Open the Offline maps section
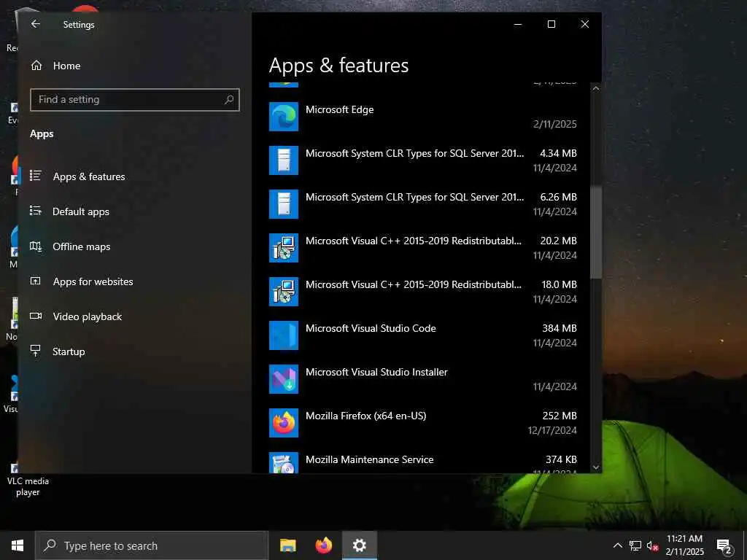 tap(135, 246)
